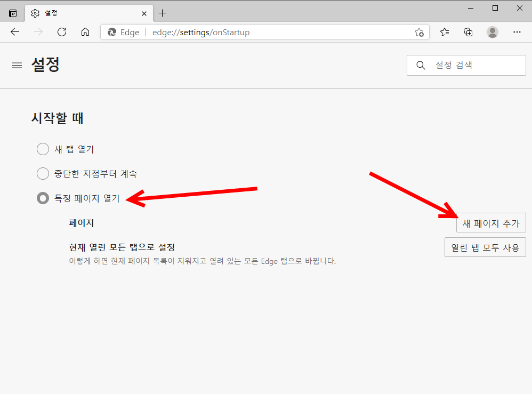532x394 pixels.
Task: Go back using the back arrow
Action: point(15,32)
